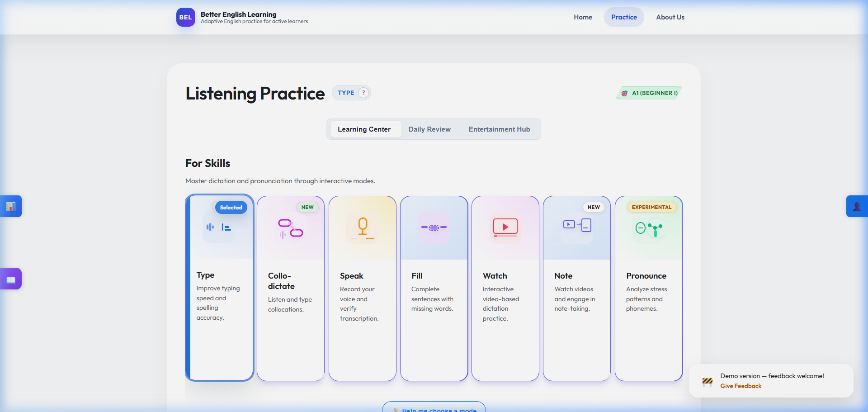
Task: Click the Better English Learning site title
Action: (x=238, y=14)
